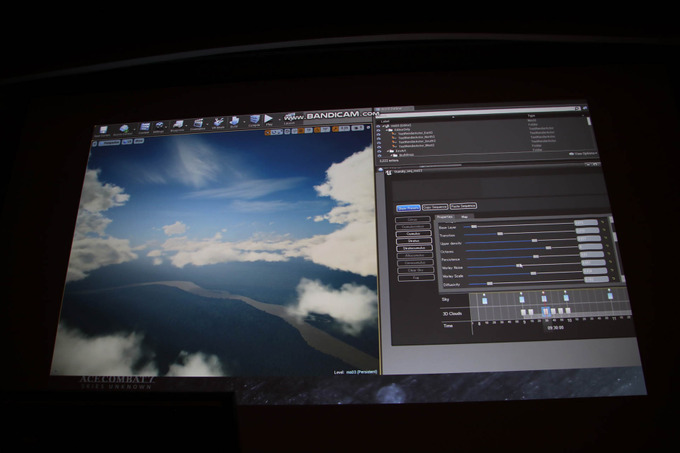Activate VR Mode from the toolbar

219,122
